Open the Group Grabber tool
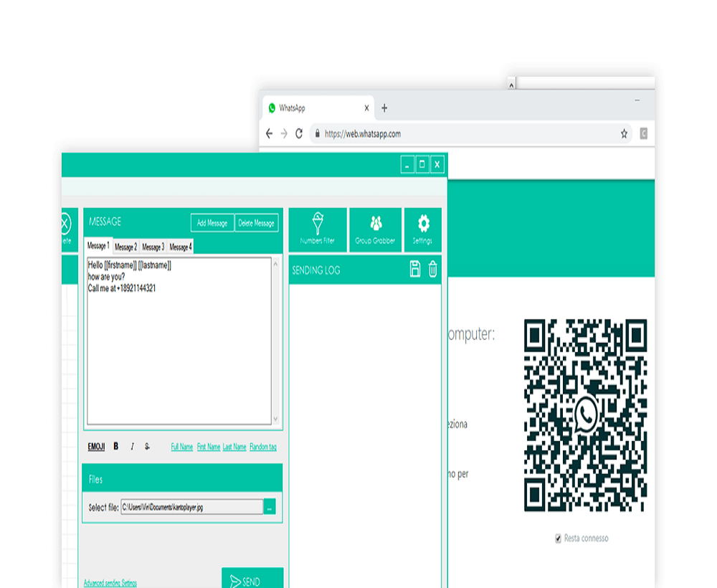Screen dimensions: 717x588 tap(376, 229)
